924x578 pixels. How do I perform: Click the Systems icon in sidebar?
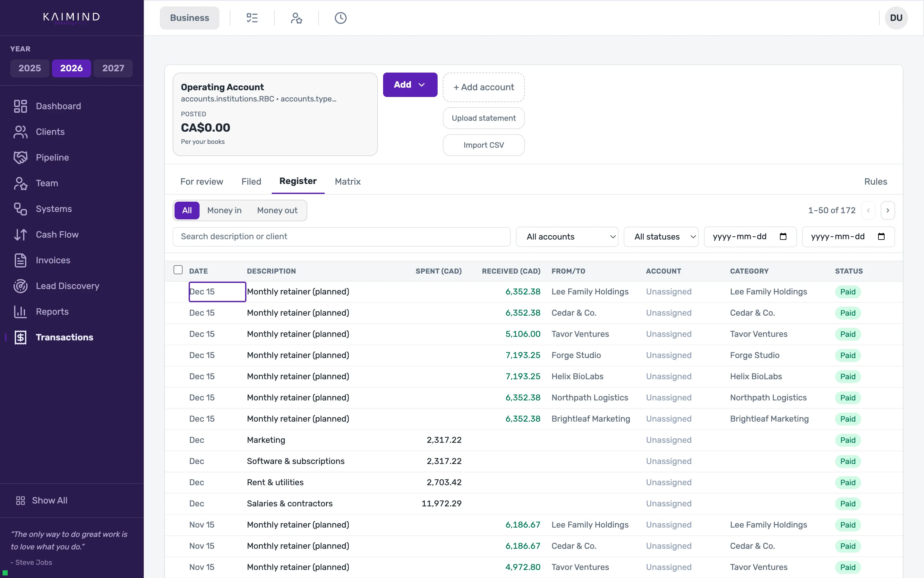click(20, 209)
